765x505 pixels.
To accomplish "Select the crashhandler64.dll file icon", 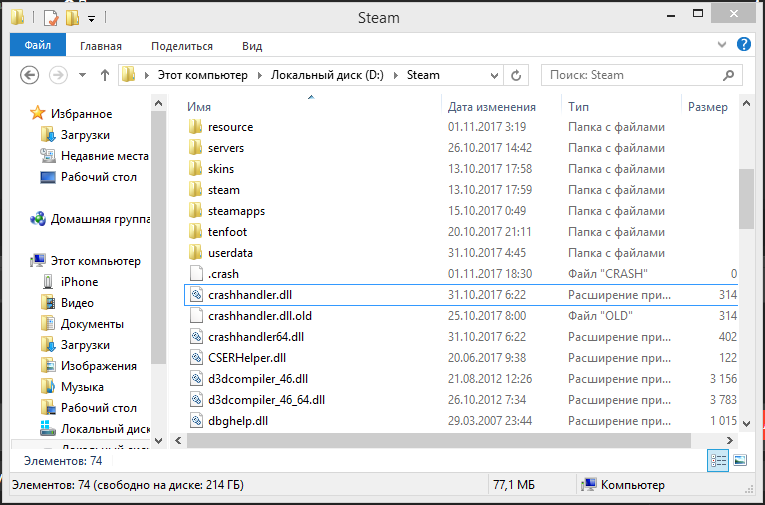I will (x=196, y=337).
